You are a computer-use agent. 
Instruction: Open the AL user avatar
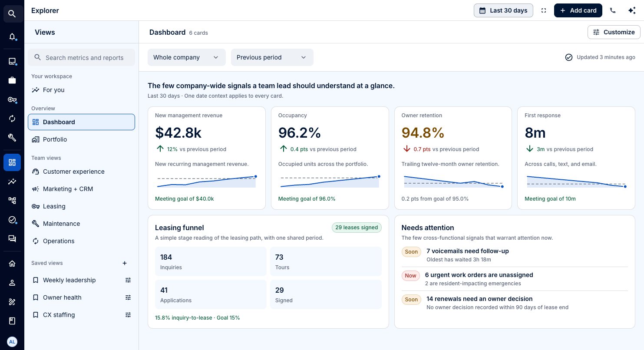pyautogui.click(x=12, y=342)
